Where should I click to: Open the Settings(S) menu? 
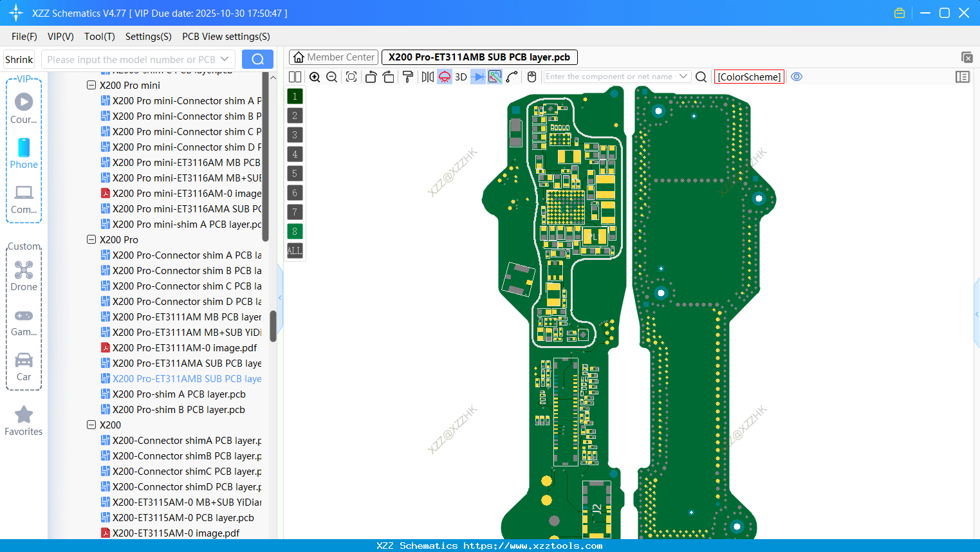tap(148, 37)
